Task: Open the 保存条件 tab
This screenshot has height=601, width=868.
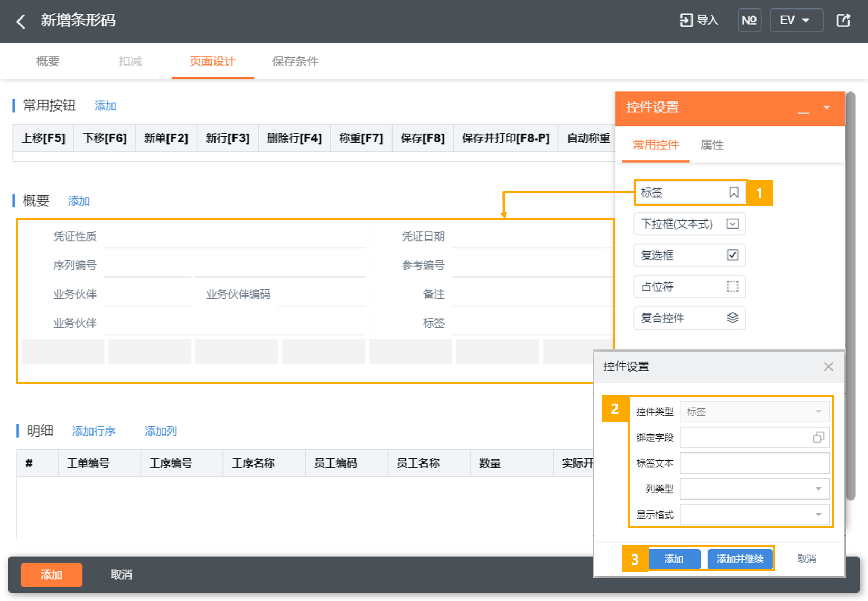Action: [295, 61]
